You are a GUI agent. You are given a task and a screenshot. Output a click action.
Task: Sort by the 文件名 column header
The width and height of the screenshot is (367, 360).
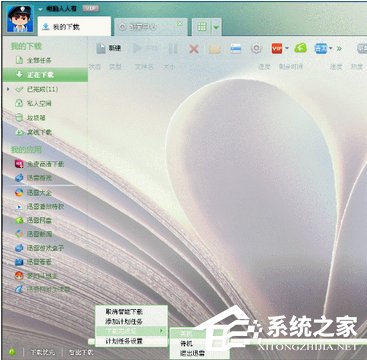[x=144, y=67]
